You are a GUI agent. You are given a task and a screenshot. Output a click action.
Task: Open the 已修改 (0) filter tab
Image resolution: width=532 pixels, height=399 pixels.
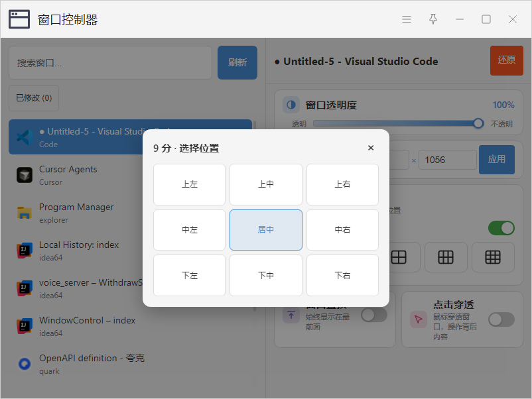click(x=34, y=98)
